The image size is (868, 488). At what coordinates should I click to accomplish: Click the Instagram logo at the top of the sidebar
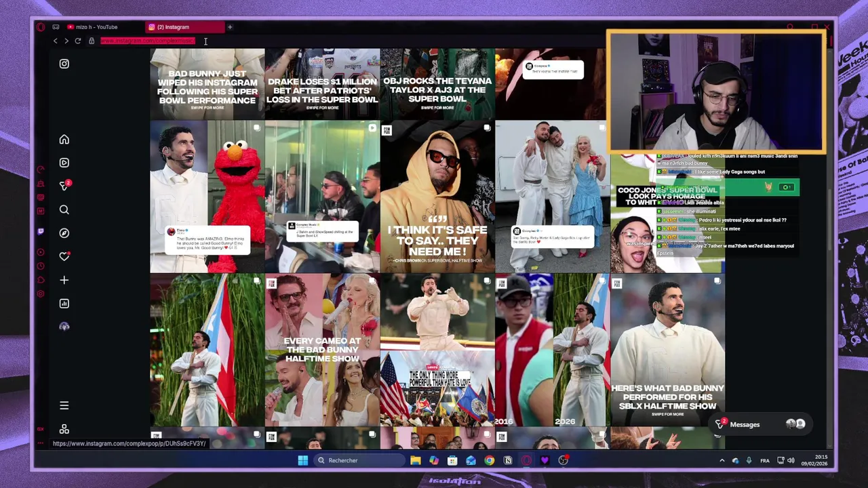click(x=64, y=64)
